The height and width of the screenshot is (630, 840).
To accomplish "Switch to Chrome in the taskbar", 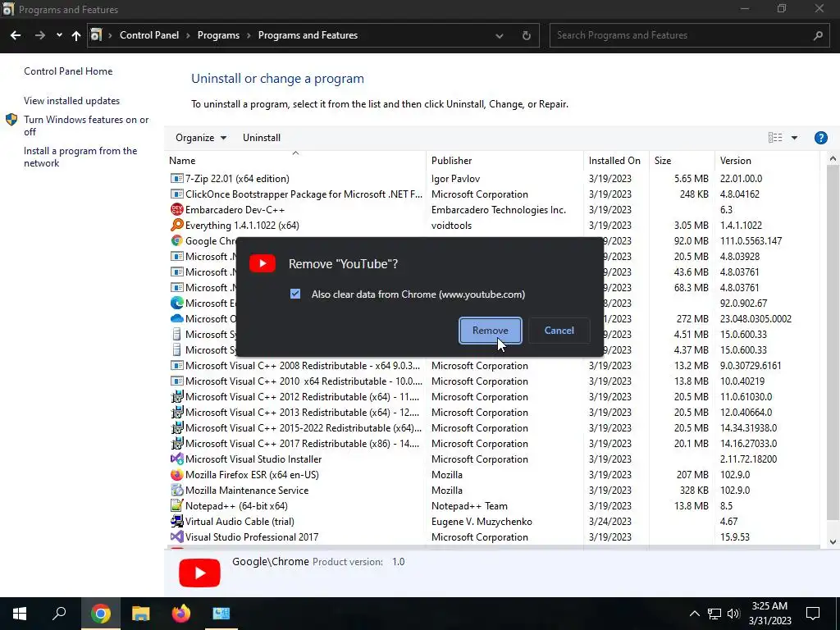I will tap(101, 614).
